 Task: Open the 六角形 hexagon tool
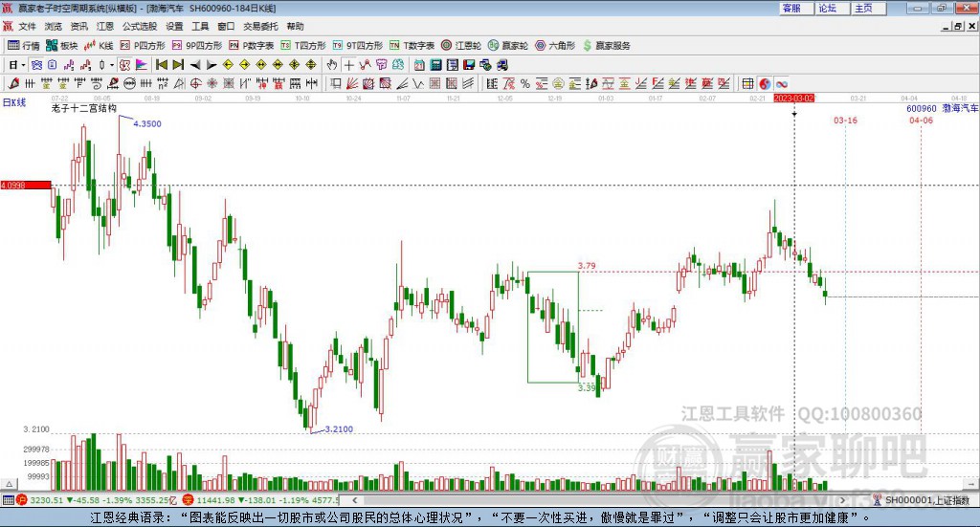point(555,46)
